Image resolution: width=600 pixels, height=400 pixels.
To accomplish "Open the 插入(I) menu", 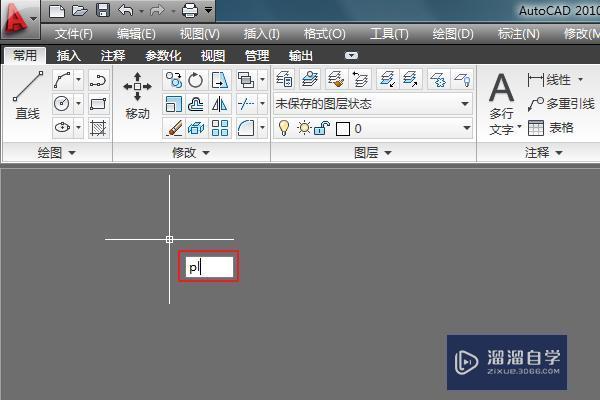I will (x=261, y=34).
